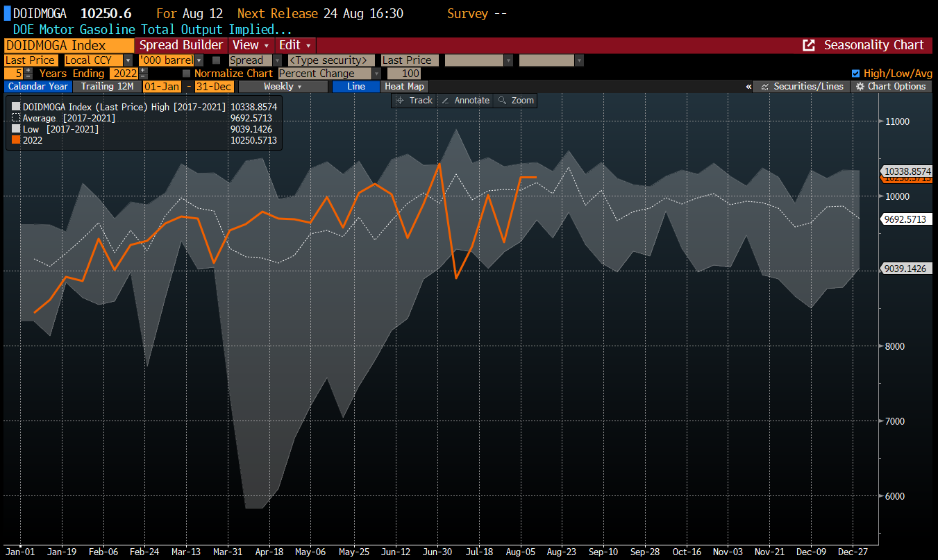Click the pop-out Seasonality Chart icon

(x=808, y=45)
